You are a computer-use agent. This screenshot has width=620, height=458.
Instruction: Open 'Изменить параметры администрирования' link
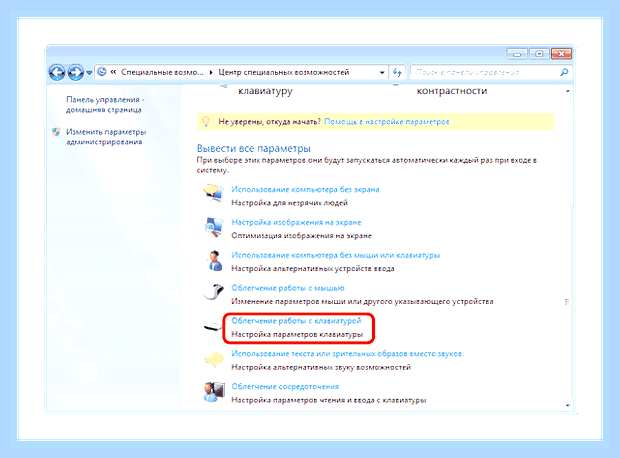click(106, 136)
